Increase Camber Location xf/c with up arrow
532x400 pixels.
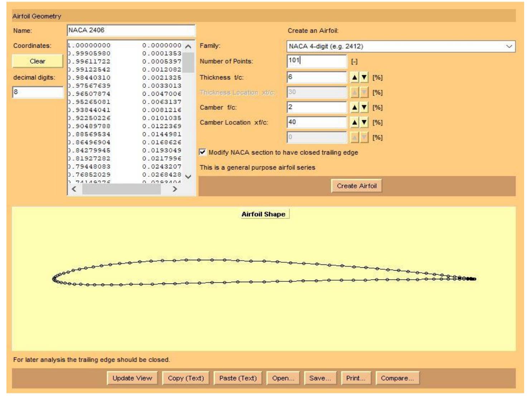click(354, 122)
